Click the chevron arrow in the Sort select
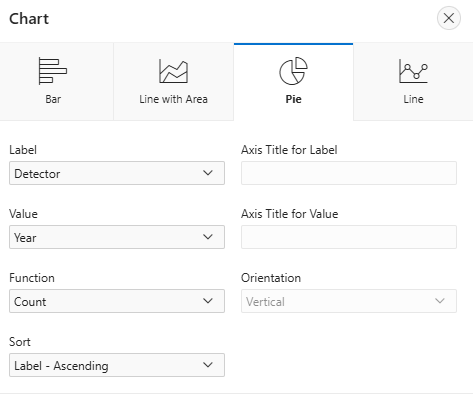Viewport: 473px width, 396px height. [x=208, y=365]
